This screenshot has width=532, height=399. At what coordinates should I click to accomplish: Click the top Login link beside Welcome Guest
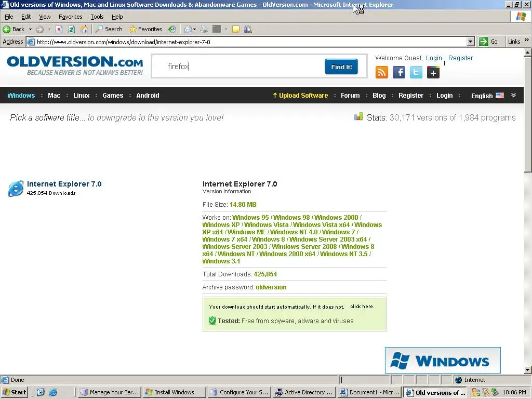tap(434, 58)
